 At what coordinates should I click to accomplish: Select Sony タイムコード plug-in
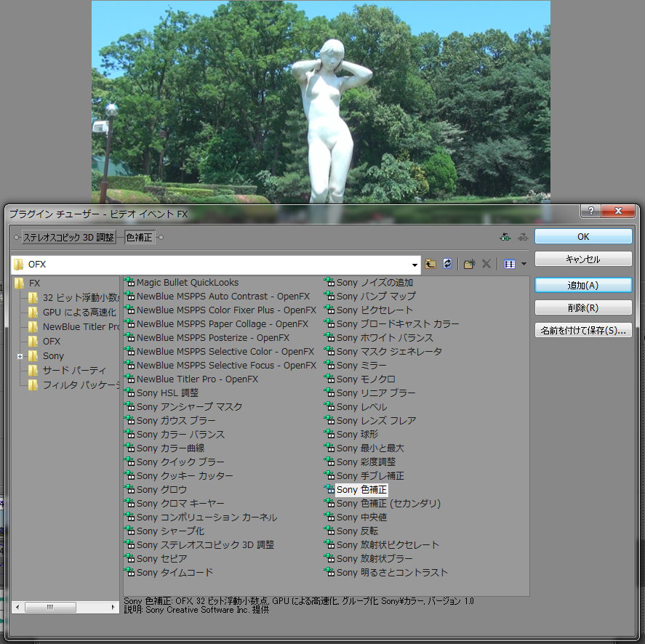point(169,573)
